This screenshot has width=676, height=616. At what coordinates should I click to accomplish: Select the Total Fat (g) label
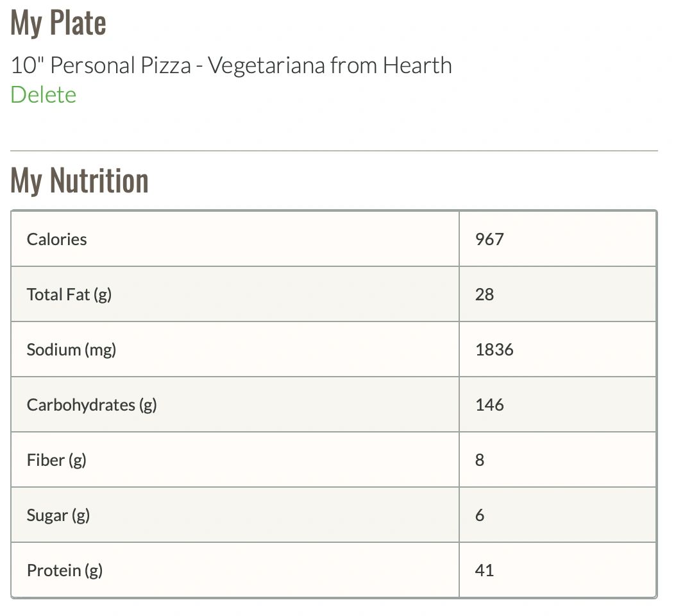(69, 295)
